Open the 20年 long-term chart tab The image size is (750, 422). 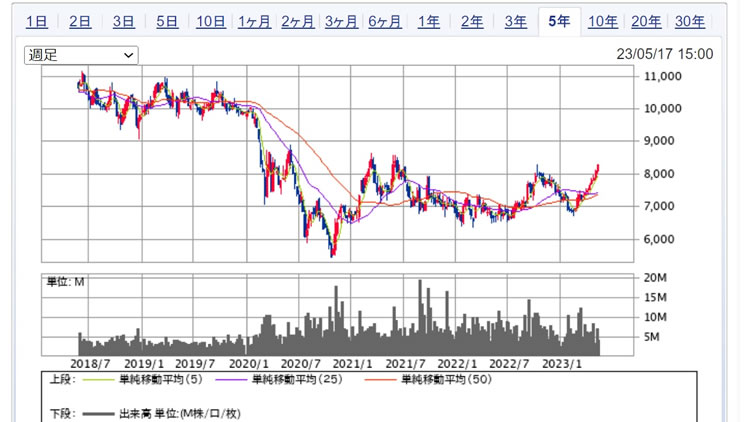pos(646,22)
